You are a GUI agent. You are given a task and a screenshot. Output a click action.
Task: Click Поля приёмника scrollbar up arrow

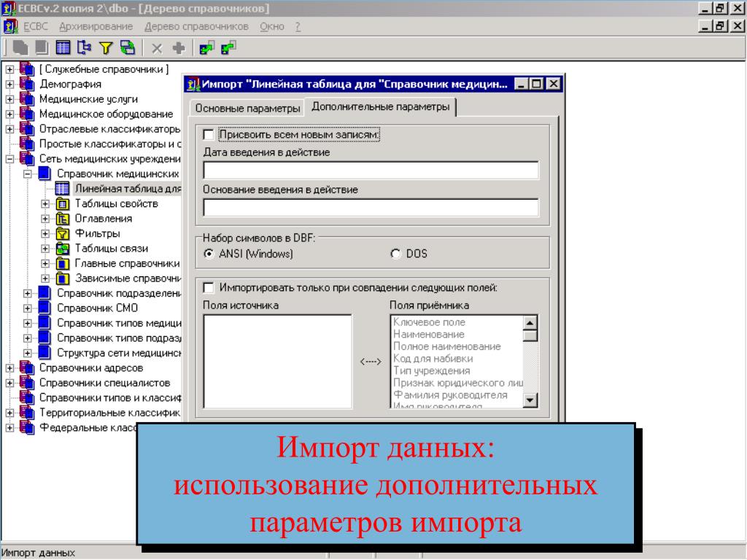tap(530, 322)
